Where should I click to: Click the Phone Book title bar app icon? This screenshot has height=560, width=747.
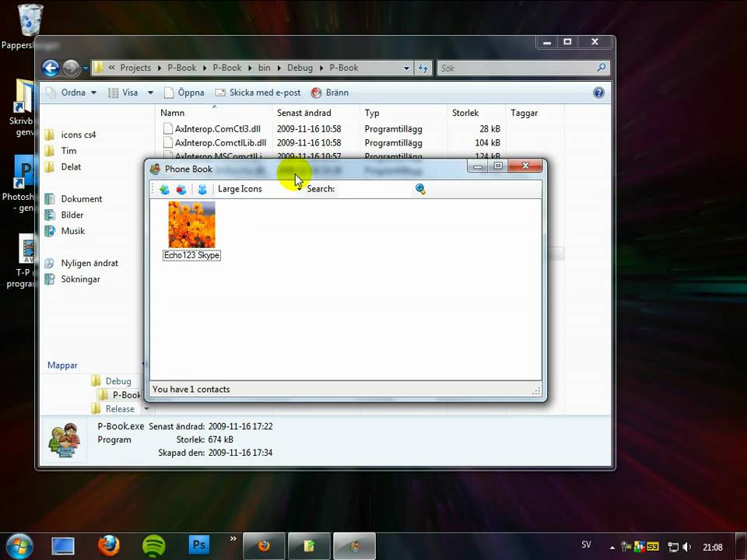point(155,169)
